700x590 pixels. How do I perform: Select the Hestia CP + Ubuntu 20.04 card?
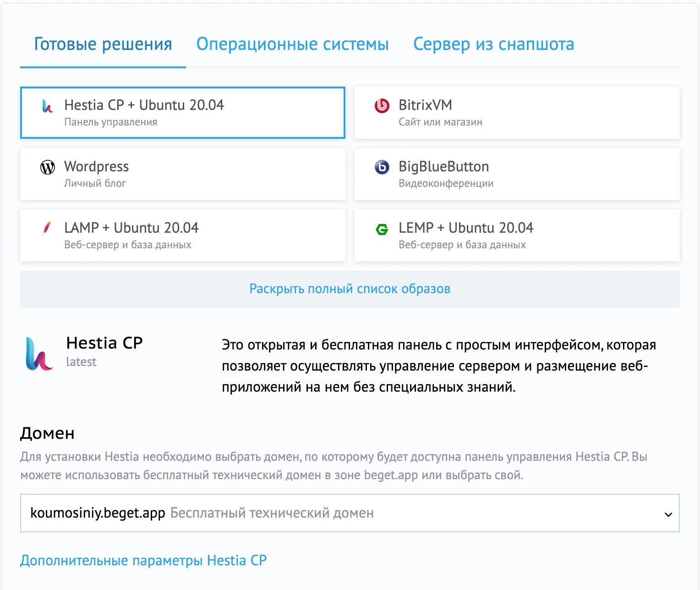click(182, 113)
